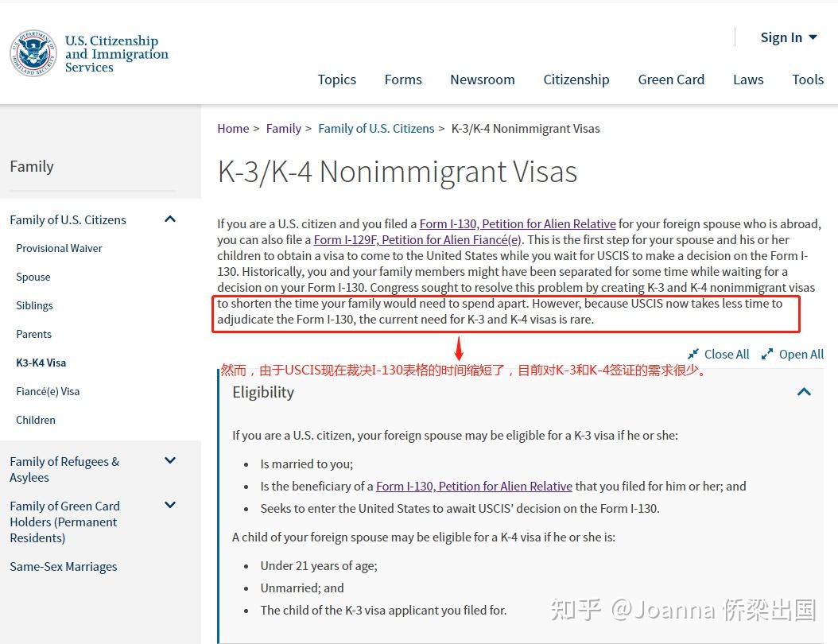Click the Fiancé(e) Visa sidebar link
Viewport: 838px width, 644px height.
pyautogui.click(x=48, y=390)
